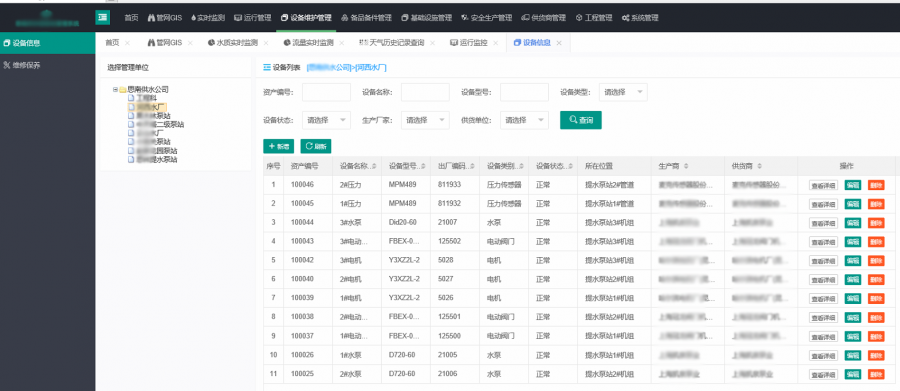
Task: Switch to the 天气历史记录查询 tab
Action: 392,43
